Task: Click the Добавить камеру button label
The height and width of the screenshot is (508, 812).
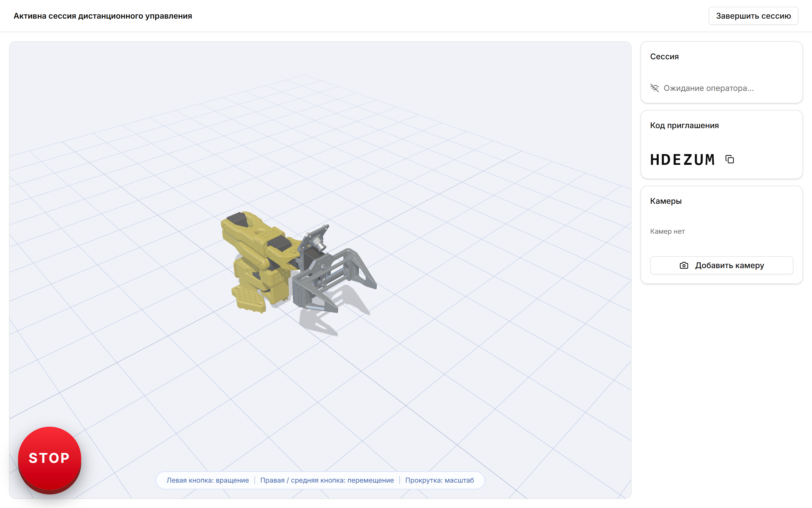Action: (x=729, y=265)
